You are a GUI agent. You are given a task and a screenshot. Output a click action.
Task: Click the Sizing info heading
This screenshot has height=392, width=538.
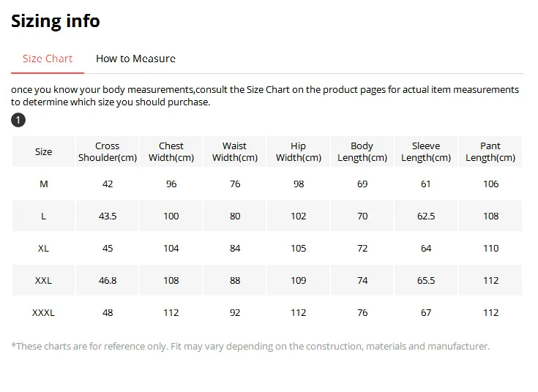56,21
